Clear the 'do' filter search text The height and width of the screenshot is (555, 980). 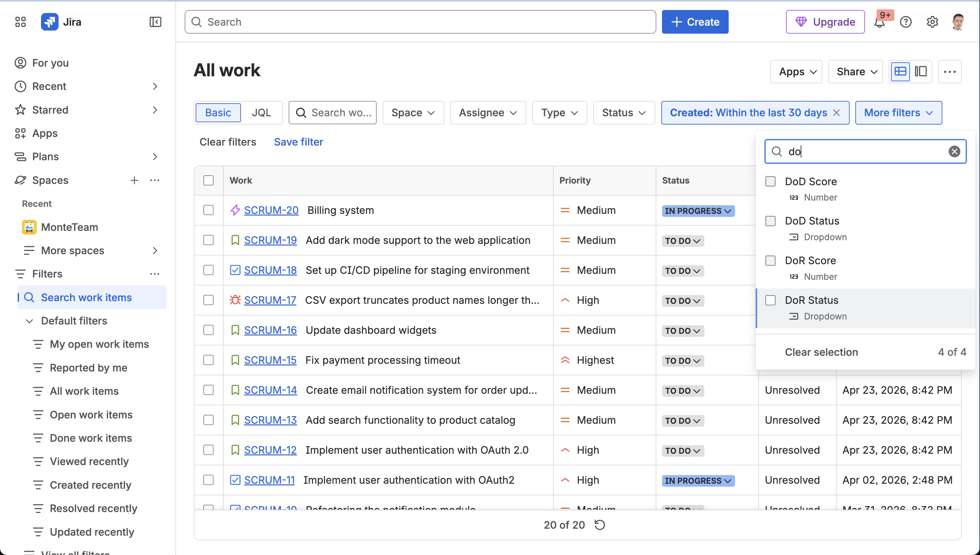click(954, 151)
